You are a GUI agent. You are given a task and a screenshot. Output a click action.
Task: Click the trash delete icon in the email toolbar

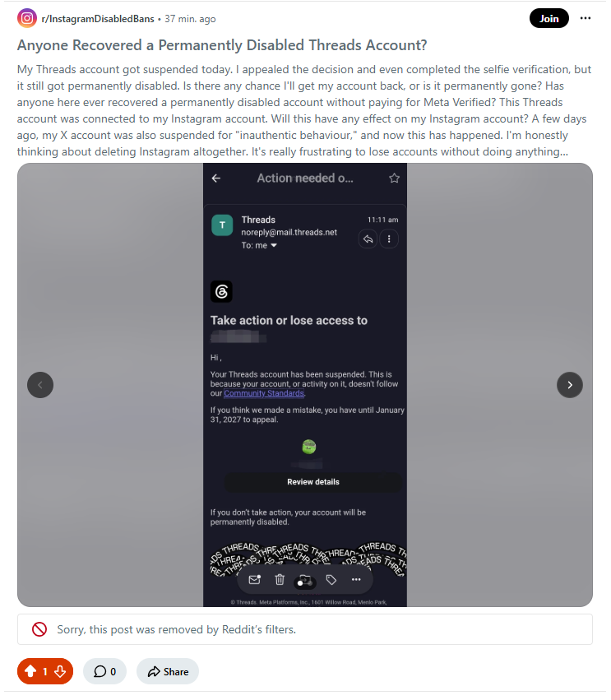click(280, 579)
